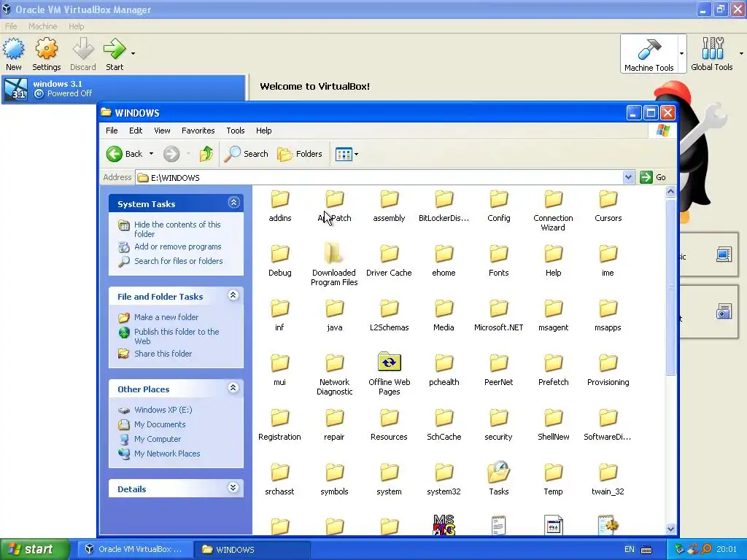Select the system32 folder
The image size is (747, 560).
pos(444,480)
